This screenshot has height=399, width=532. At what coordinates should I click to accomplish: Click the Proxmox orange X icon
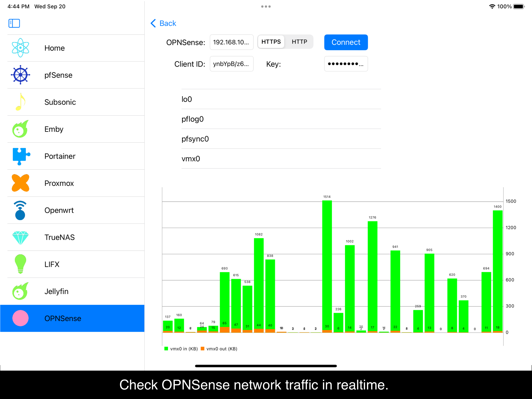(x=20, y=183)
